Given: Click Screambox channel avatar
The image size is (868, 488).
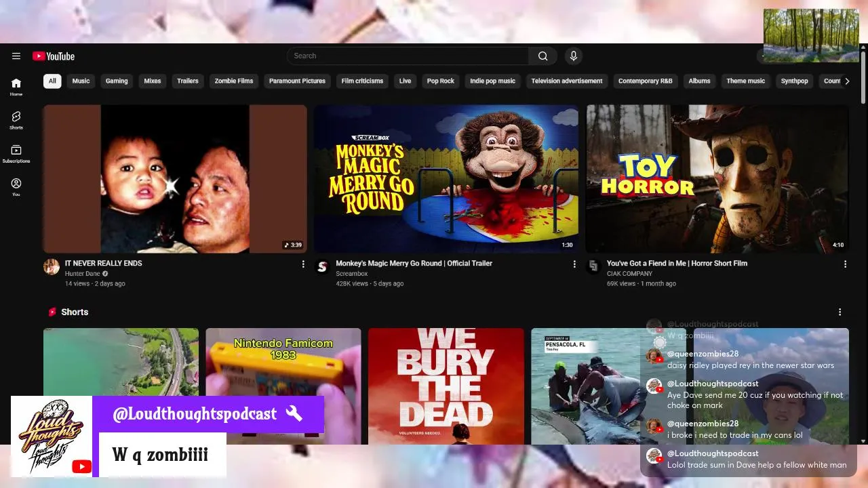Looking at the screenshot, I should 323,266.
